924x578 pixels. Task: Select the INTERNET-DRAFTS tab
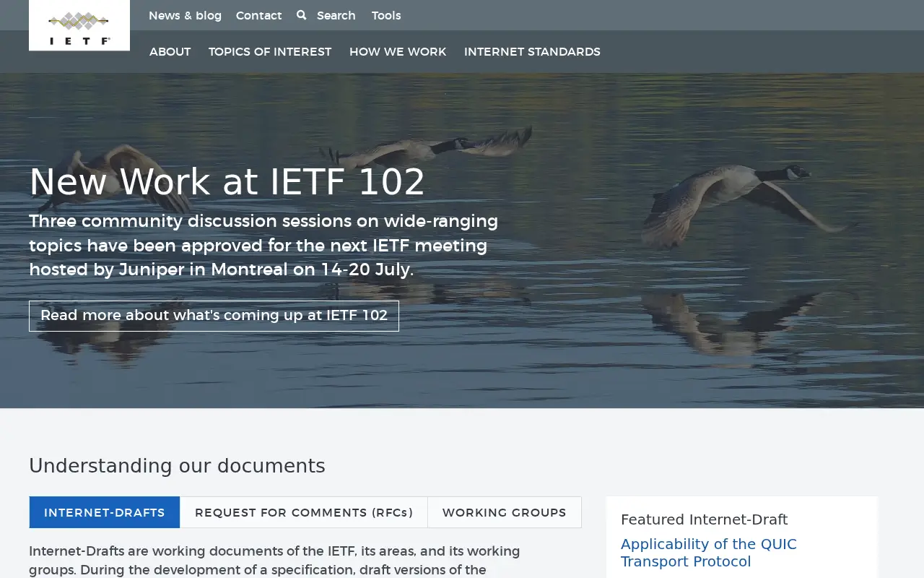105,512
